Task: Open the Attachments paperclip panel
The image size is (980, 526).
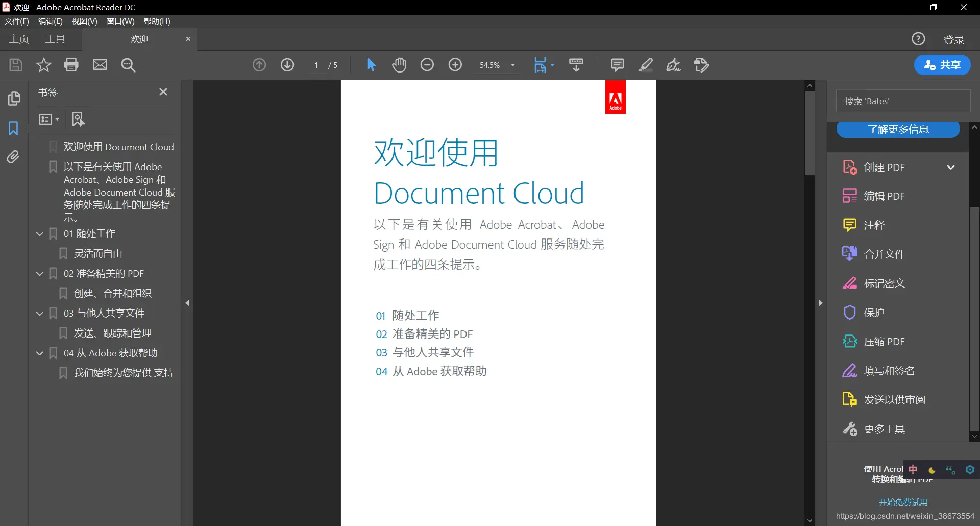Action: click(x=14, y=156)
